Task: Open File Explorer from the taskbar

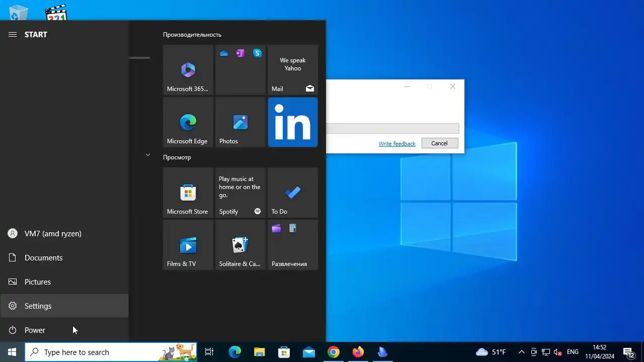Action: click(x=259, y=352)
